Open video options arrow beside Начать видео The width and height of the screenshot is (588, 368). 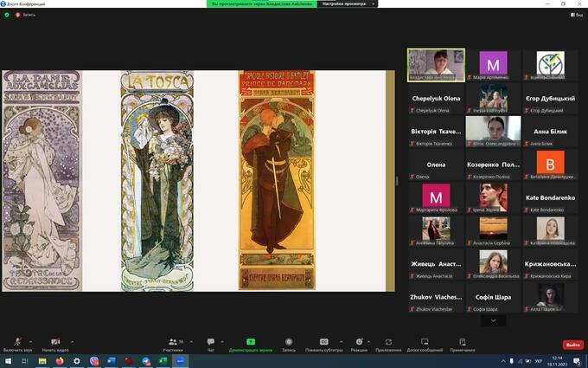coord(72,342)
